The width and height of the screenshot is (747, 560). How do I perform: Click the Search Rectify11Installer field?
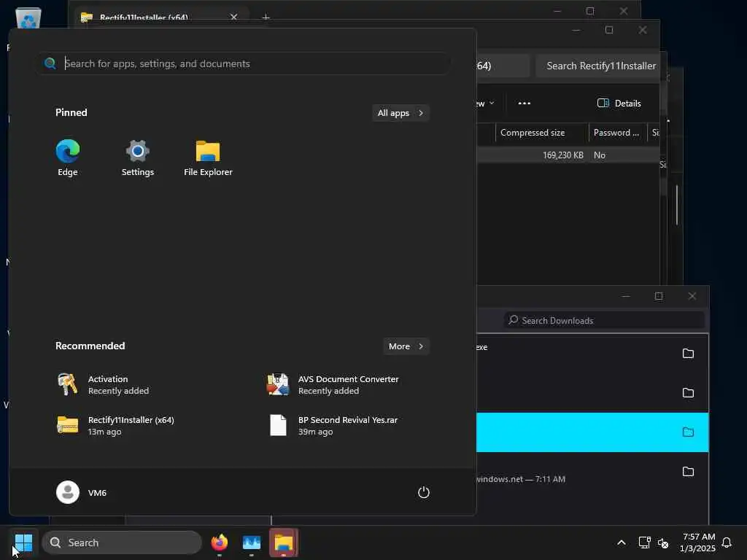pos(598,66)
